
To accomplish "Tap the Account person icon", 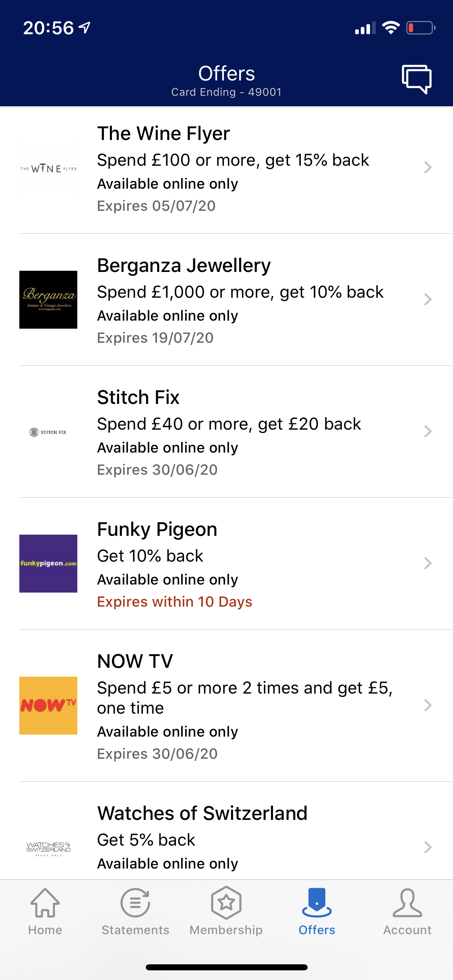I will pos(407,903).
